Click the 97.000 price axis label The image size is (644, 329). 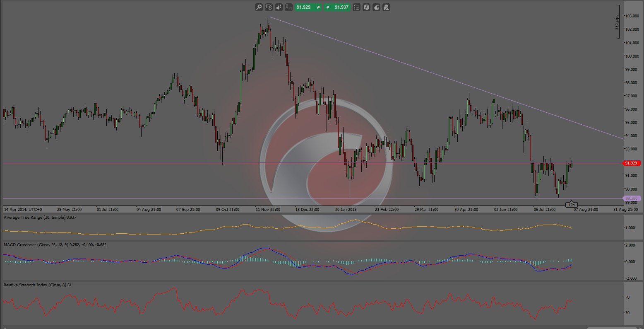632,96
